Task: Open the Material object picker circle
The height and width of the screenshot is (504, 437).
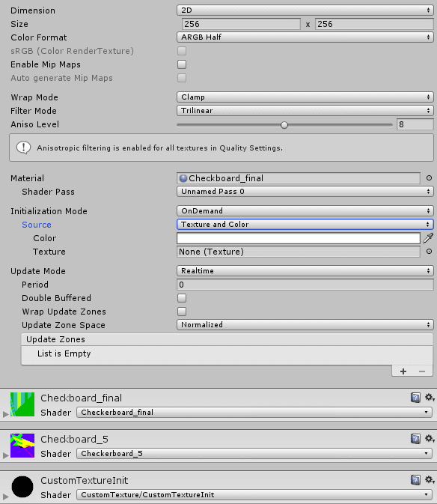Action: pos(429,178)
